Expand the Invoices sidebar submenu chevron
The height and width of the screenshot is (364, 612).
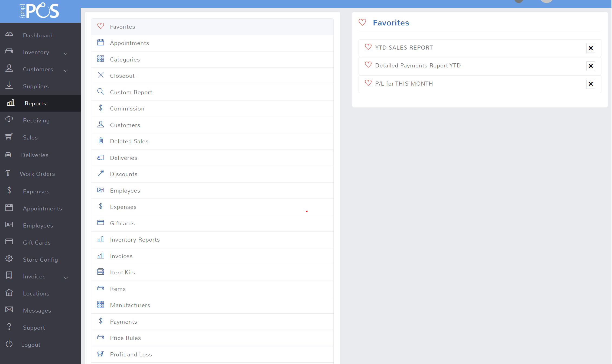pos(66,278)
